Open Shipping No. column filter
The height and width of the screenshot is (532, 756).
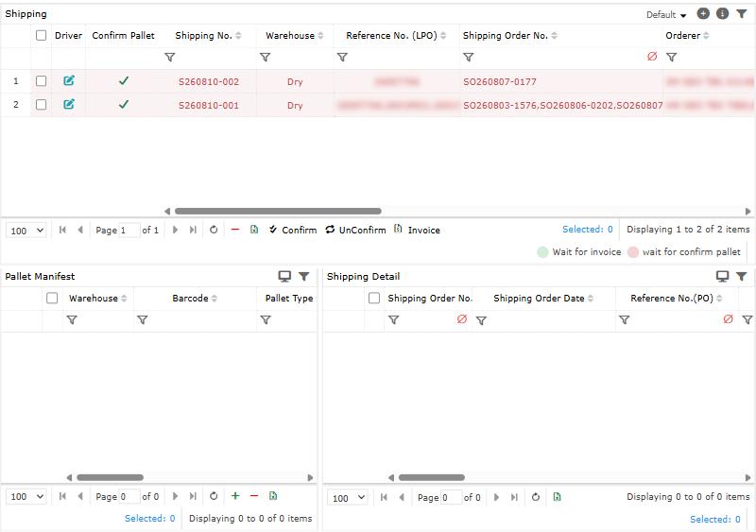point(170,57)
